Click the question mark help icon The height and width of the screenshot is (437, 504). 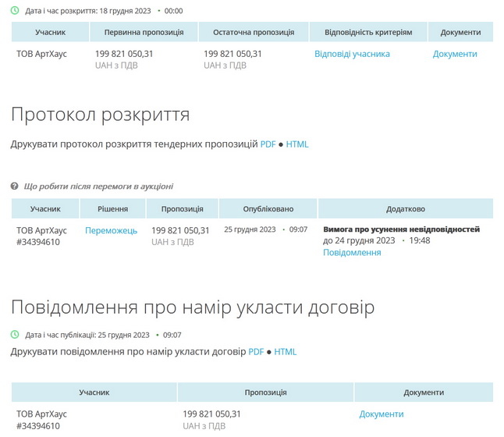[15, 187]
